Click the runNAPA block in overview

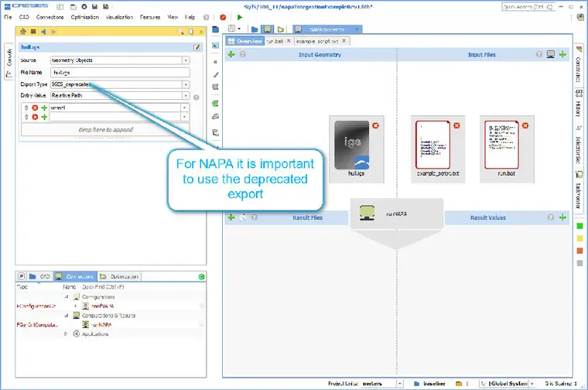tap(397, 214)
